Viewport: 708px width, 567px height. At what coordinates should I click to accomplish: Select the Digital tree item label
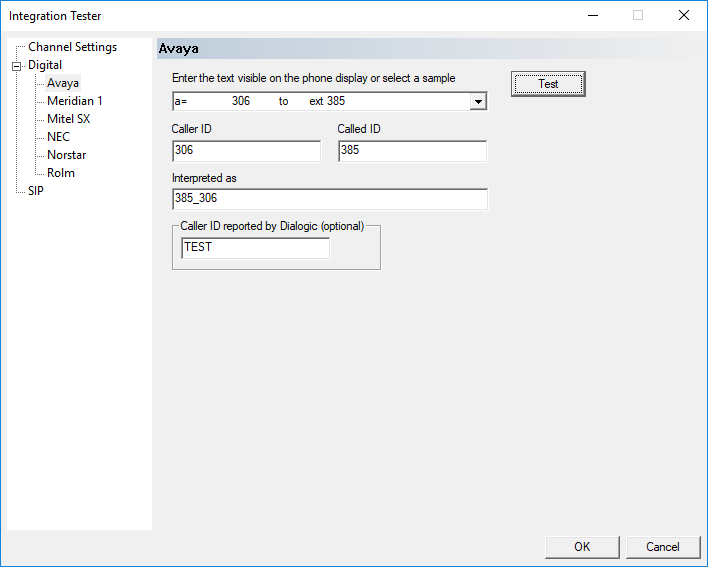[45, 65]
